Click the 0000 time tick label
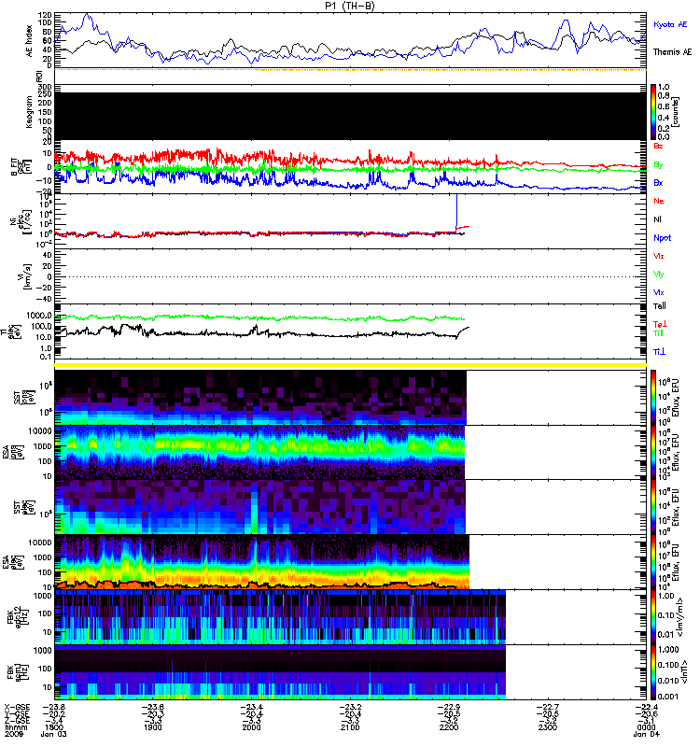700x747 pixels. (x=646, y=727)
